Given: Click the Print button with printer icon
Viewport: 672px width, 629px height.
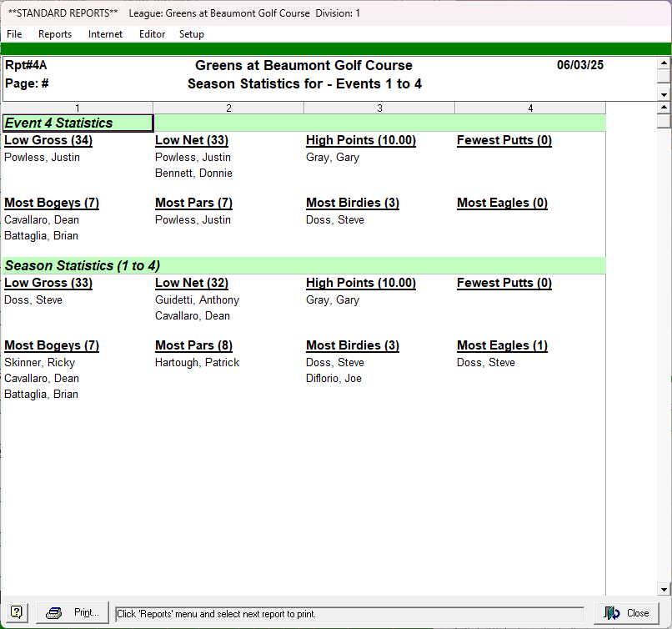Looking at the screenshot, I should tap(73, 613).
